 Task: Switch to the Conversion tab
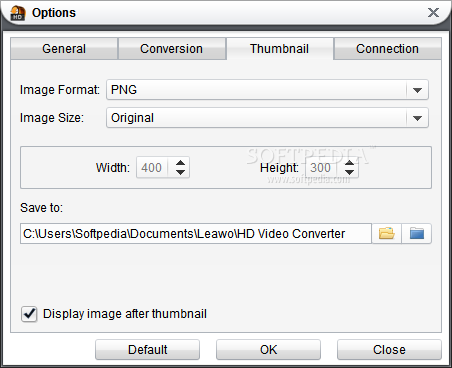[x=172, y=49]
